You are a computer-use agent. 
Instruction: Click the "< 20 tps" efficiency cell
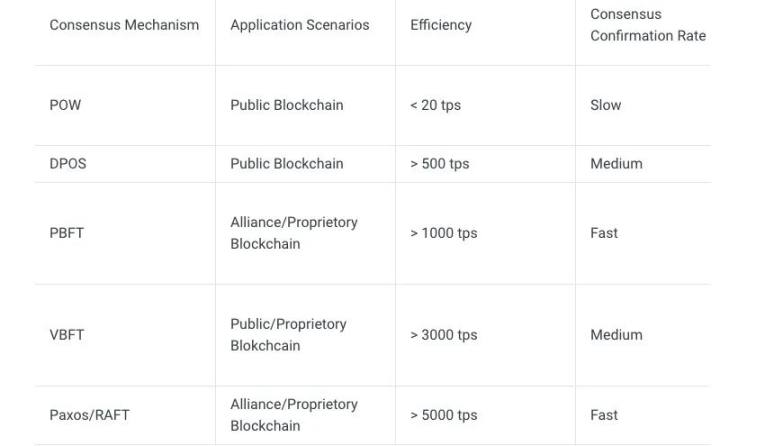click(435, 105)
